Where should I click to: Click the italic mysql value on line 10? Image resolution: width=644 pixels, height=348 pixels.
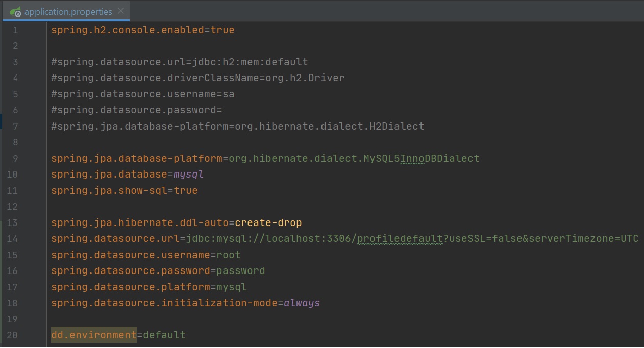click(x=188, y=175)
